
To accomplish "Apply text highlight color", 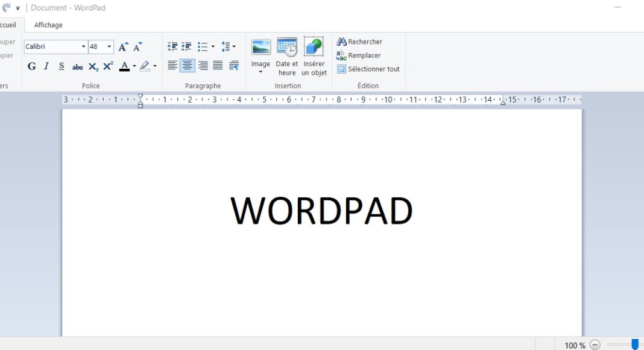I will coord(145,66).
